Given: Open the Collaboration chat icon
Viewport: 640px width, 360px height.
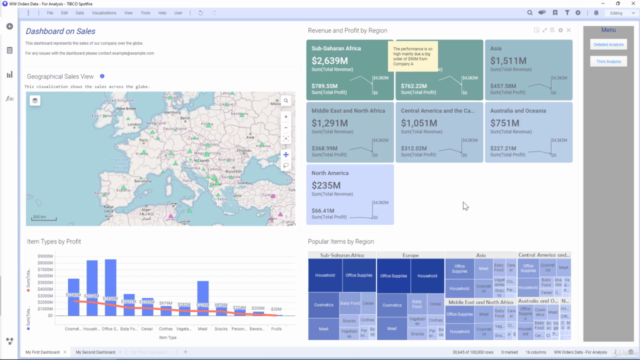Looking at the screenshot, I should [542, 13].
